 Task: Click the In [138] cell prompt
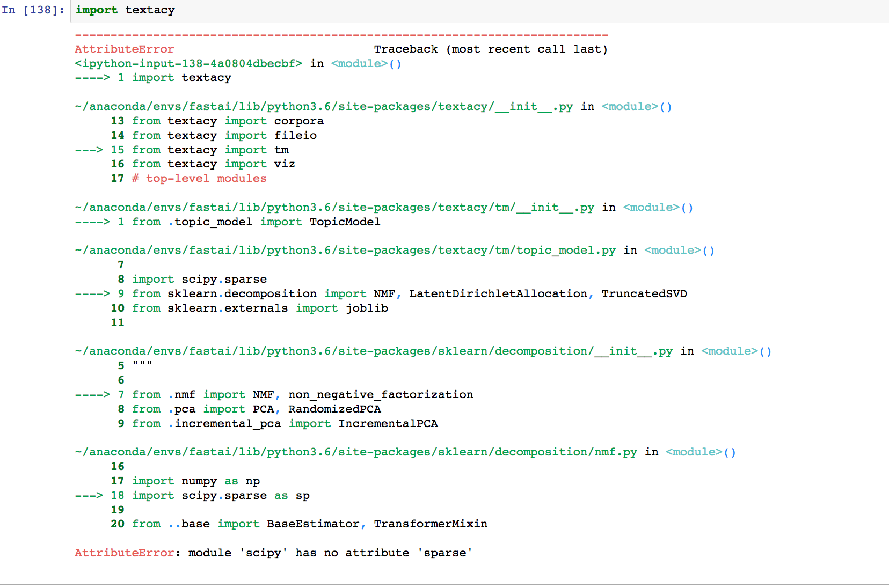[32, 10]
